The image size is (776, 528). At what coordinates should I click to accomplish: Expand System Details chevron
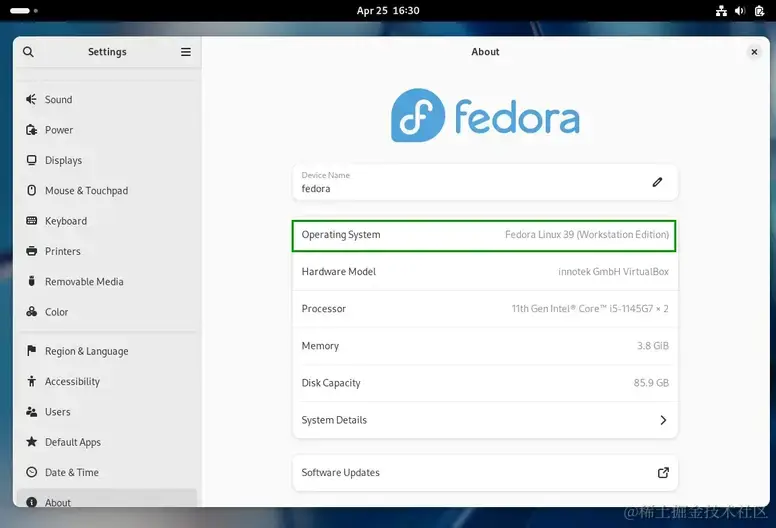click(x=663, y=420)
